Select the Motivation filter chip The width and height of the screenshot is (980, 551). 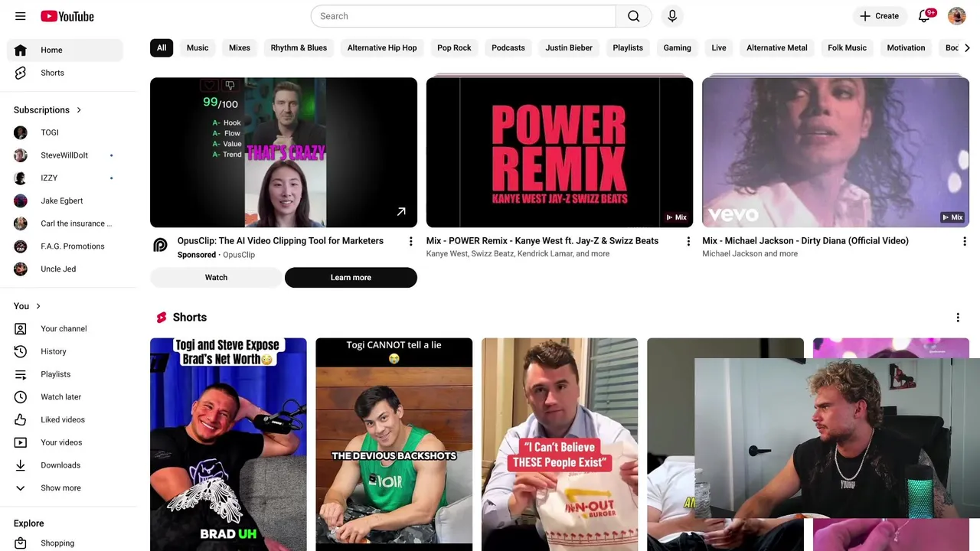tap(906, 47)
